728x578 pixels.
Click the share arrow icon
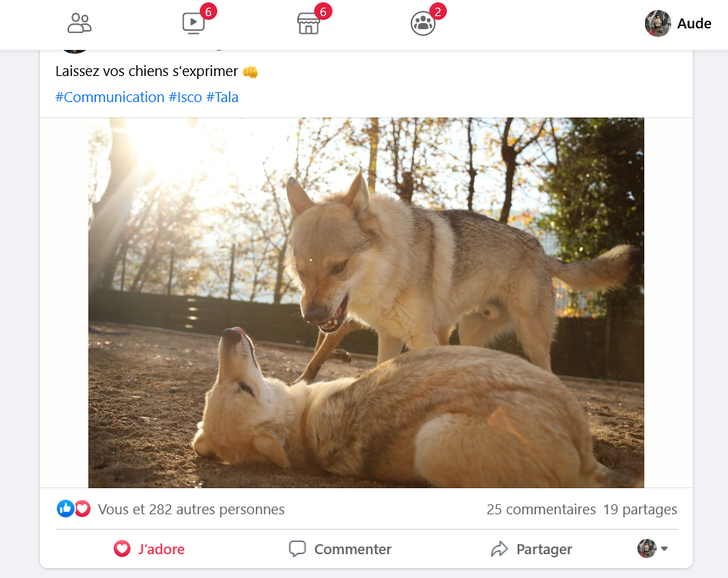(499, 549)
